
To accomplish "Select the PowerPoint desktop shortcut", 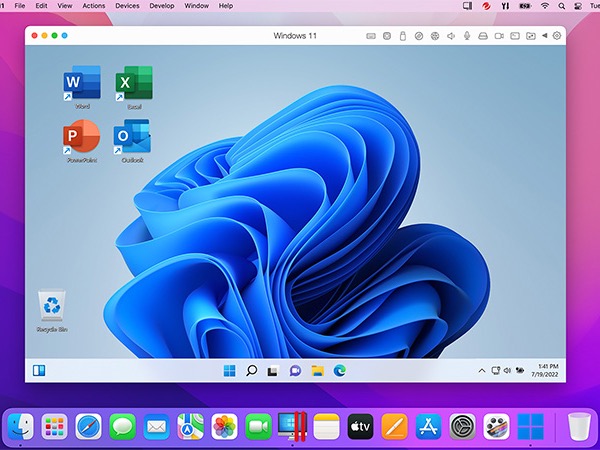I will click(82, 142).
